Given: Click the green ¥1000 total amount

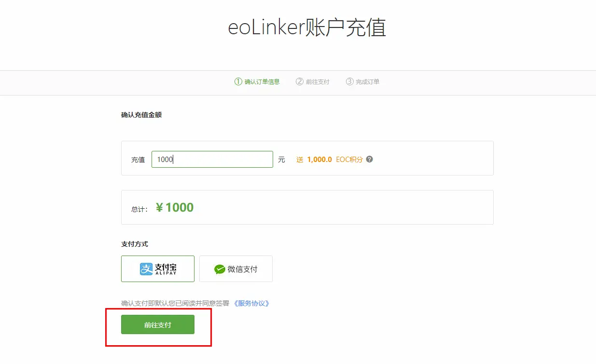Looking at the screenshot, I should click(175, 207).
